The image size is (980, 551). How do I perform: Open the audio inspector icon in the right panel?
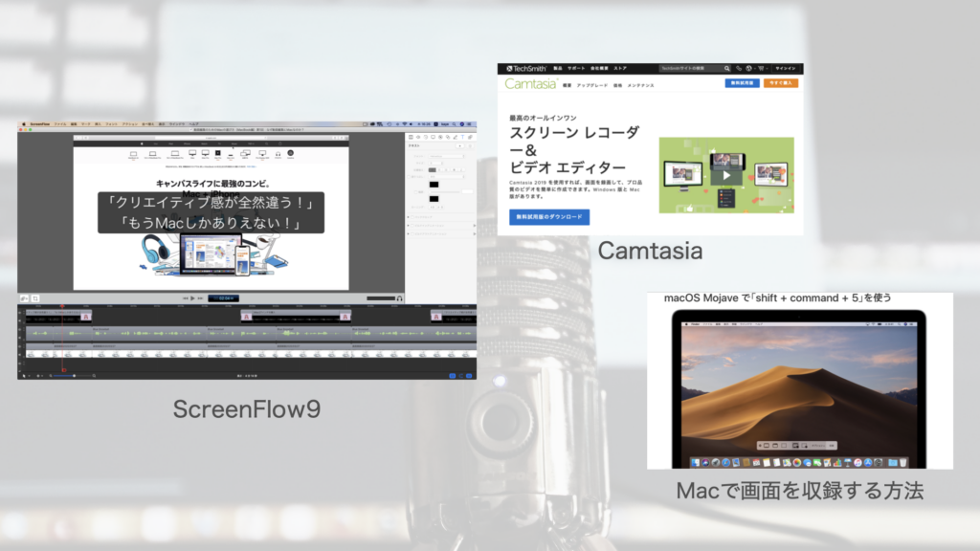(418, 137)
